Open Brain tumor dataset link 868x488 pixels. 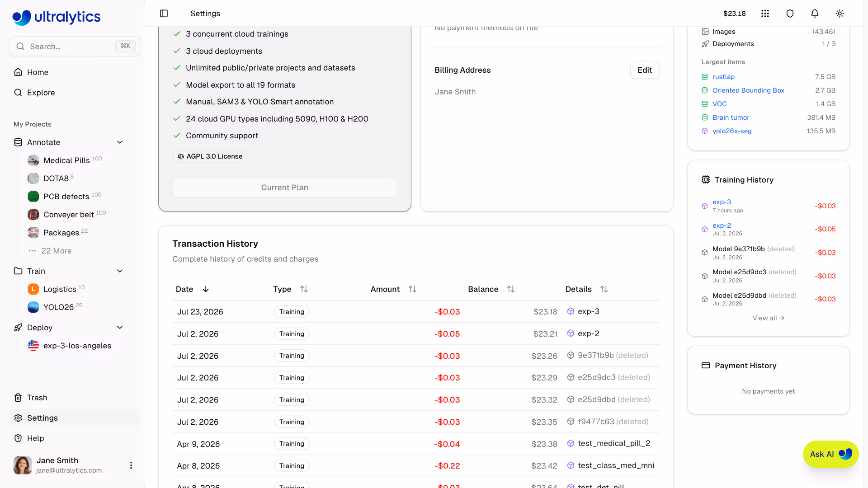731,117
